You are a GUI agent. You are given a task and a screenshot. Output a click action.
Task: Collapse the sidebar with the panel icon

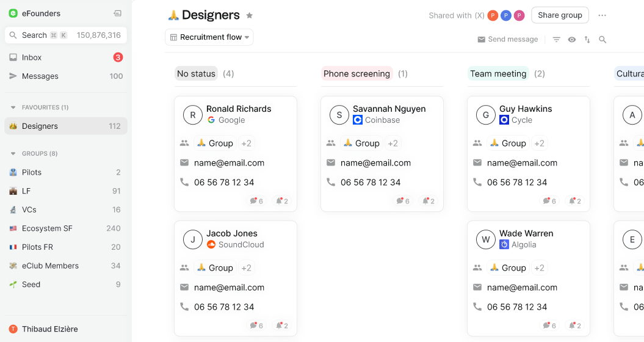[x=117, y=13]
